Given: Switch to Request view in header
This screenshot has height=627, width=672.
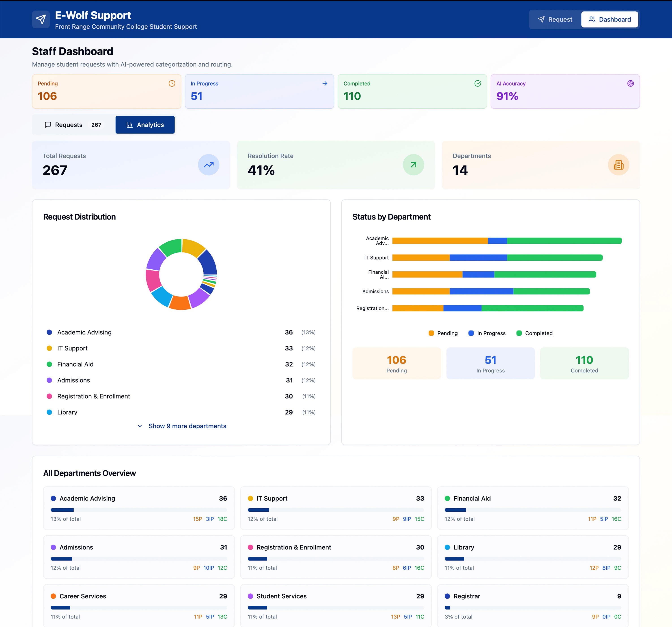Looking at the screenshot, I should click(555, 20).
